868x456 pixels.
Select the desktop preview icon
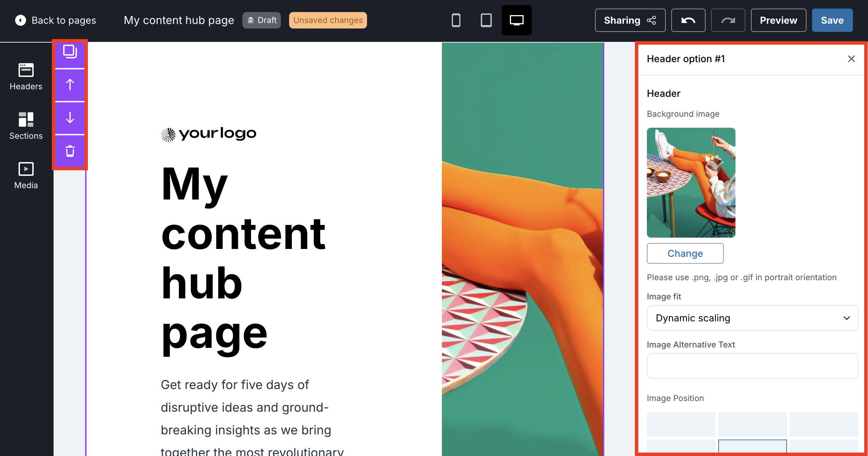click(x=516, y=20)
